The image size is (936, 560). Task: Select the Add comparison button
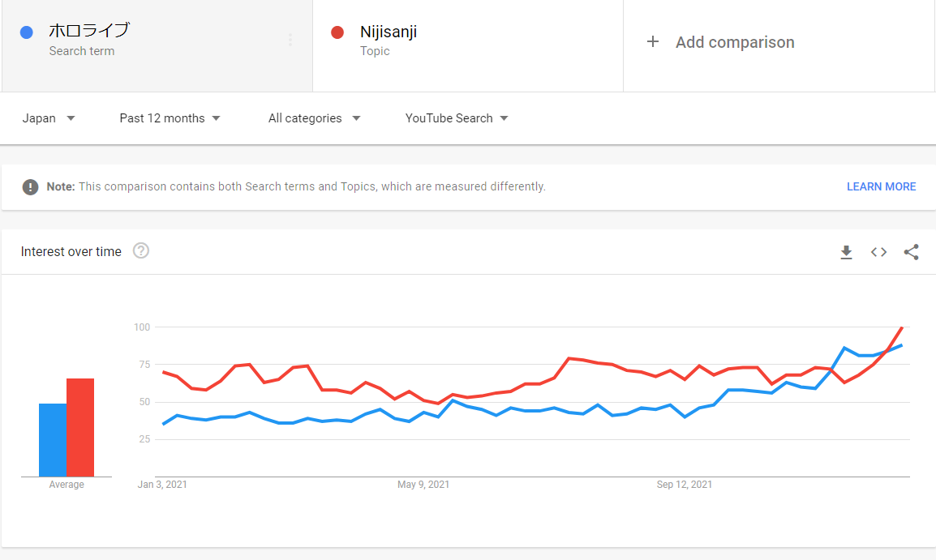(735, 42)
